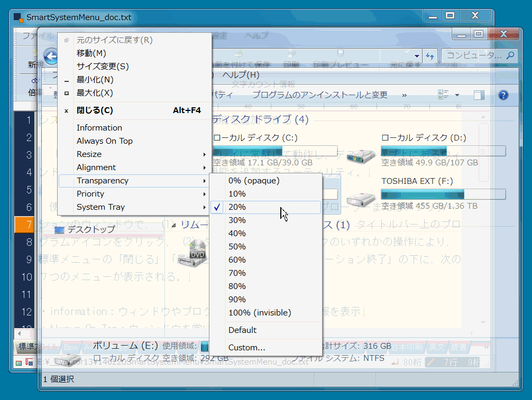Click the TOSHIBA EXT capacity bar
Image resolution: width=532 pixels, height=400 pixels.
443,194
